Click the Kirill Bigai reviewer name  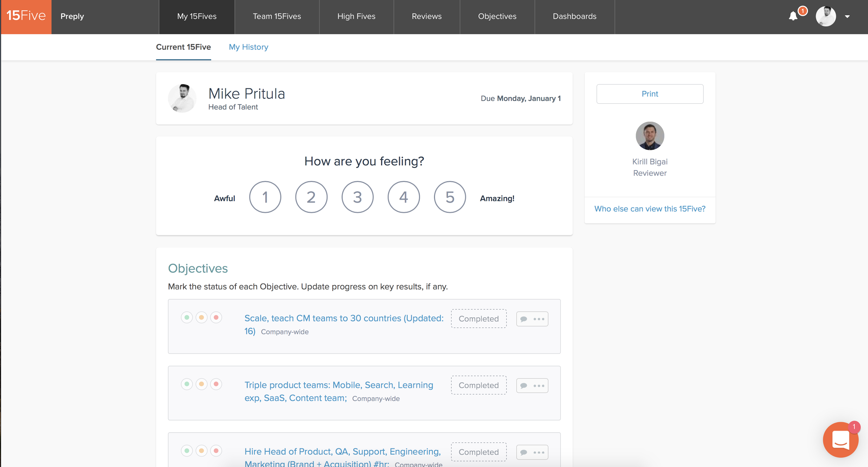(x=650, y=162)
